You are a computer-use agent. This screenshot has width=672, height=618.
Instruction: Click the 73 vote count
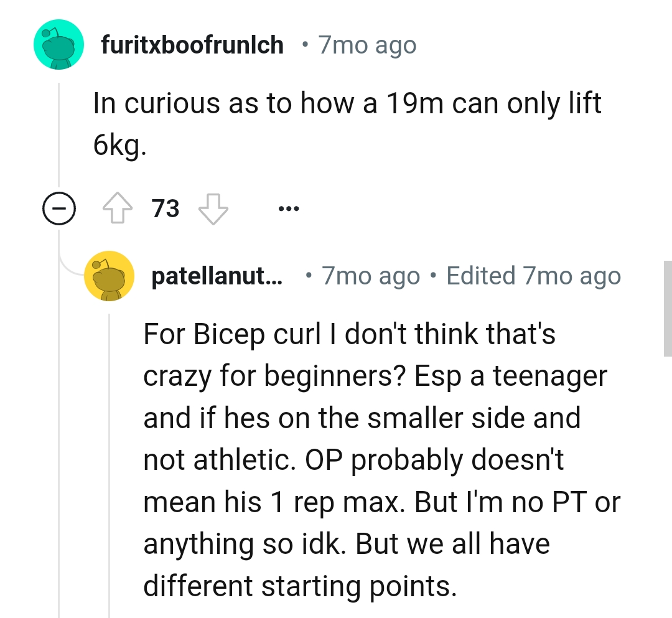coord(166,208)
